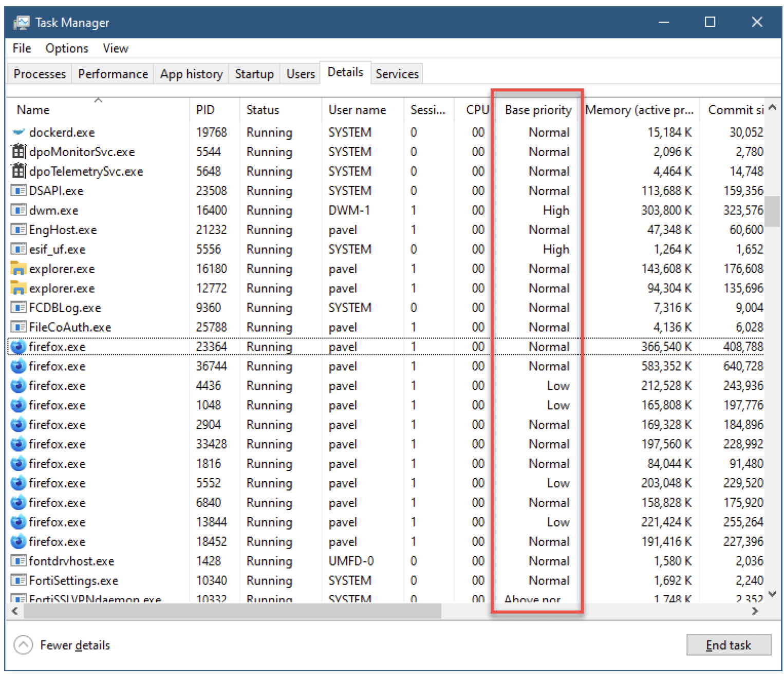This screenshot has height=680, width=784.
Task: Click Firefox icon for PID 23364
Action: click(x=18, y=347)
